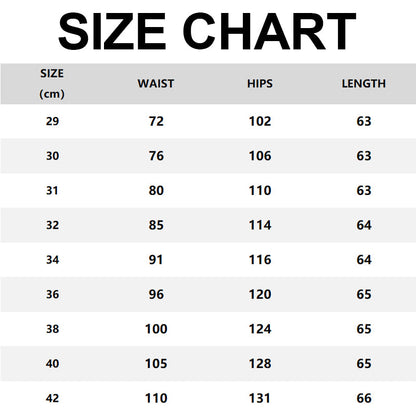Click waist value 91

click(x=156, y=260)
